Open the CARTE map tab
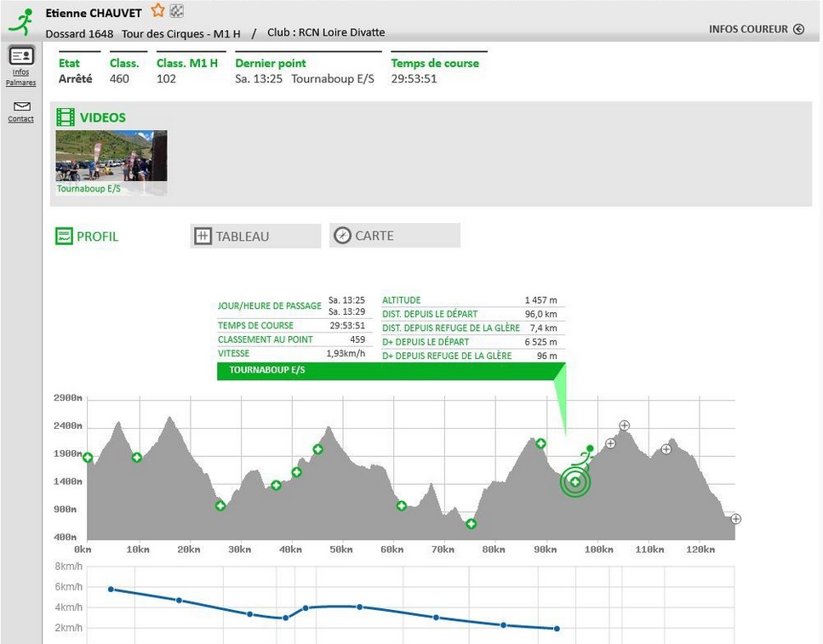 394,236
